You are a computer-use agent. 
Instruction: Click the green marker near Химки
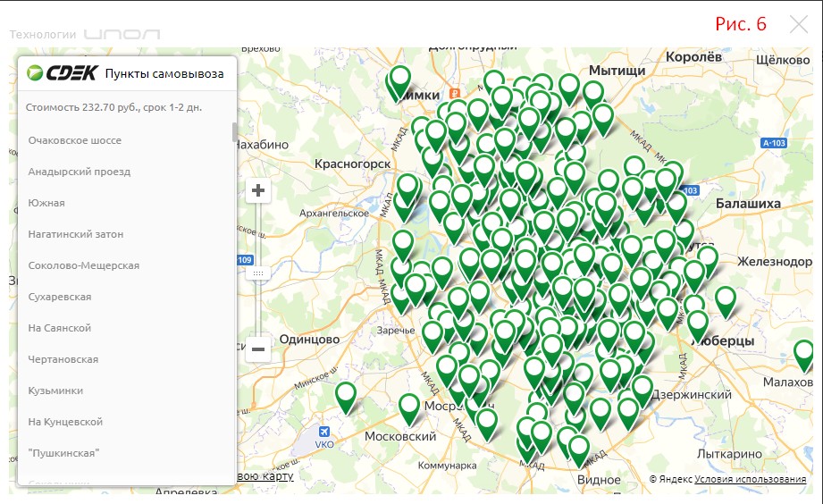coord(399,80)
